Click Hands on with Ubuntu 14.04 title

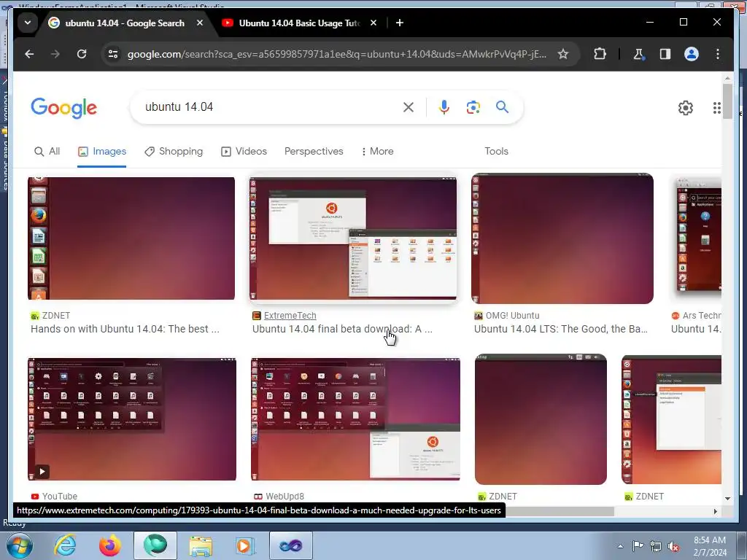coord(125,329)
